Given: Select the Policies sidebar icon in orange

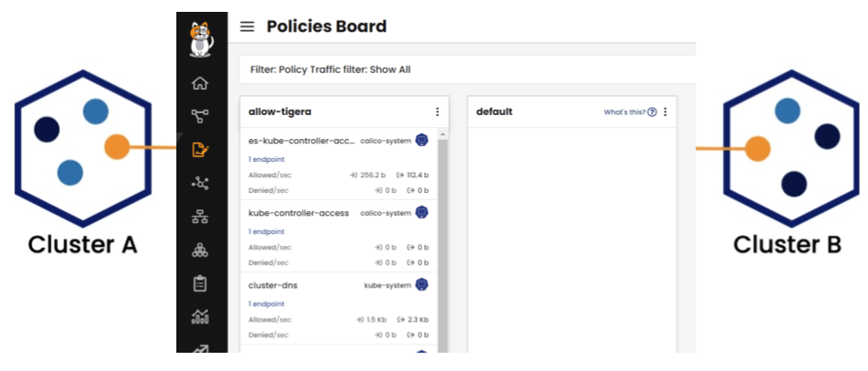Looking at the screenshot, I should point(200,150).
